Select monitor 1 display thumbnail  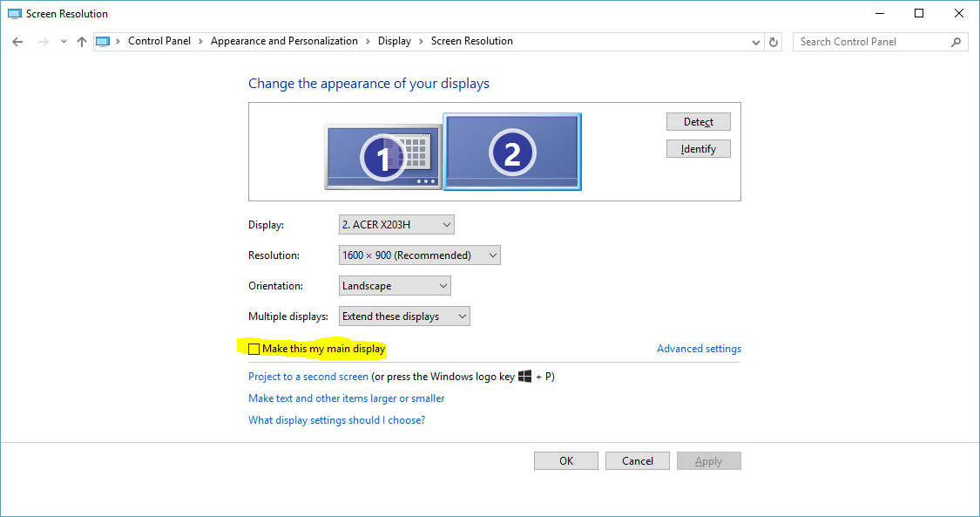[x=382, y=156]
